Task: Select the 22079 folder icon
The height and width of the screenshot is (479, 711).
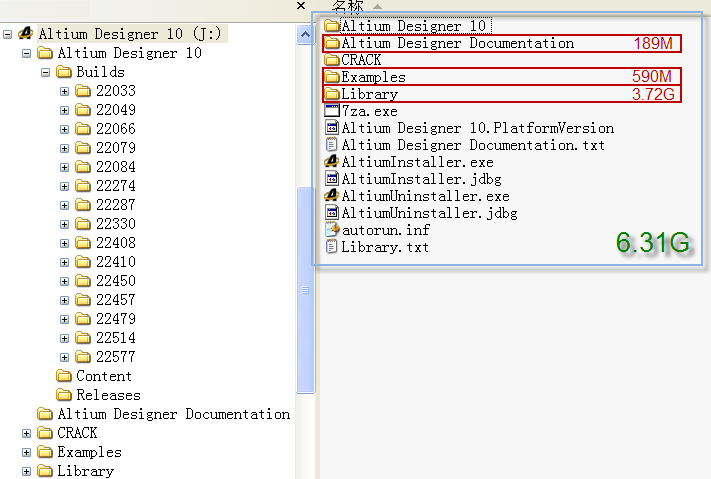Action: pyautogui.click(x=83, y=148)
